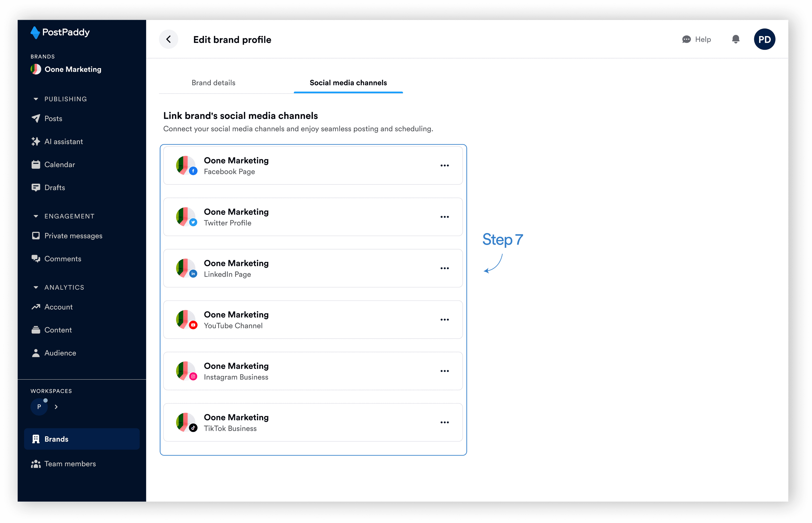
Task: Collapse the Analytics section
Action: pos(36,287)
